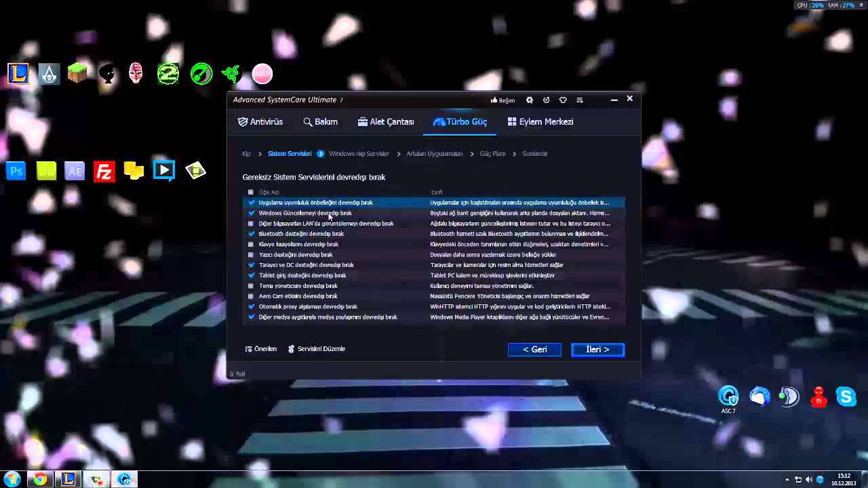Check Klavye kısayollarını devredışı bırak
The image size is (868, 488).
click(252, 244)
